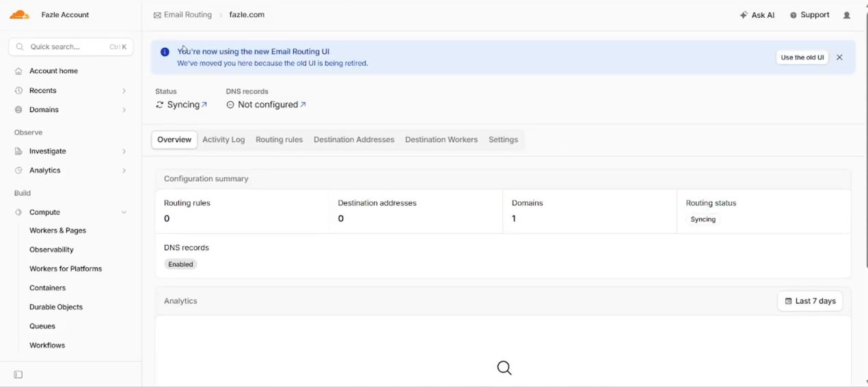Open the user profile icon
868x387 pixels.
click(x=847, y=15)
